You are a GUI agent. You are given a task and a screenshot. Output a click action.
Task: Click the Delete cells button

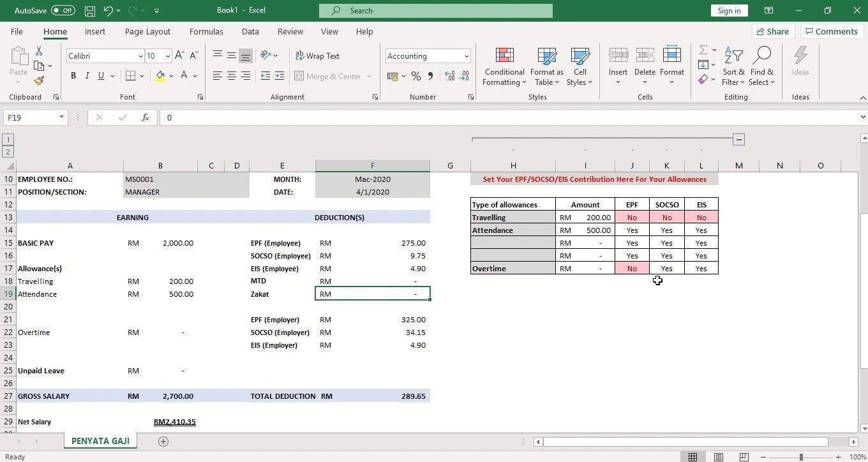[645, 66]
